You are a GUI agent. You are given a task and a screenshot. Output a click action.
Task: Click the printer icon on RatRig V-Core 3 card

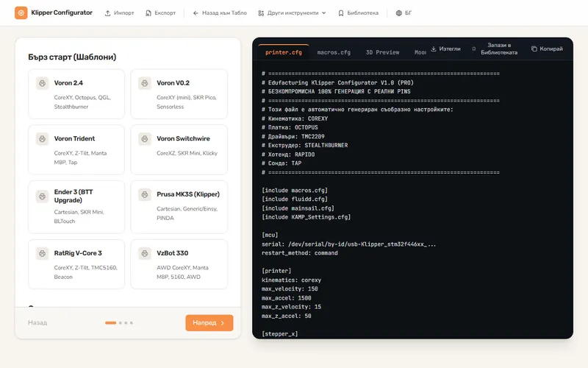43,253
